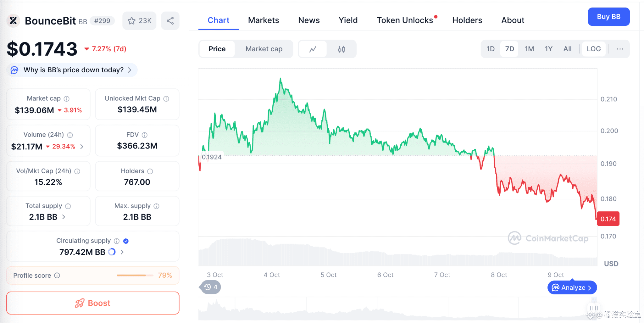Screen dimensions: 644x323
Task: Click the Boost button
Action: [93, 303]
